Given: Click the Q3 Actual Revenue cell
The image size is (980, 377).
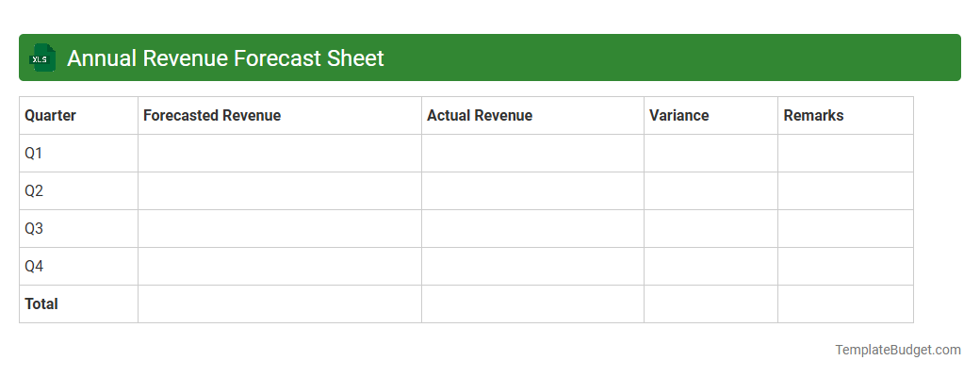Looking at the screenshot, I should (533, 229).
